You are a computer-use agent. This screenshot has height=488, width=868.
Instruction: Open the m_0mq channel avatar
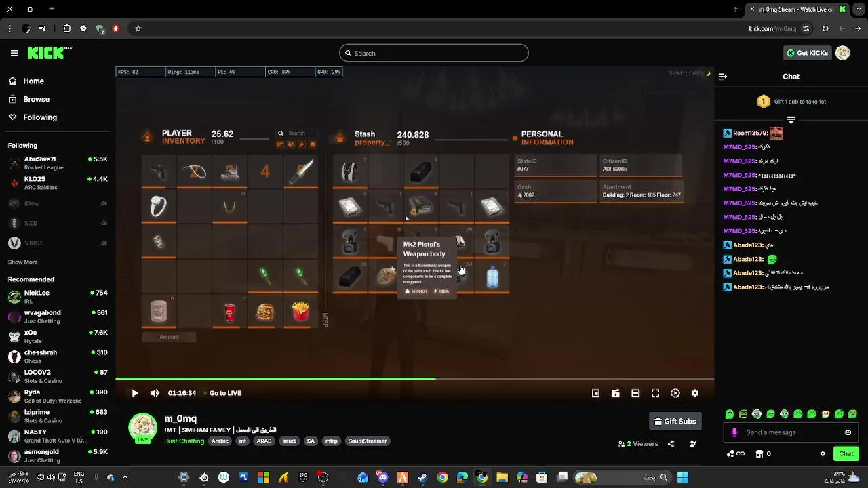pos(143,427)
